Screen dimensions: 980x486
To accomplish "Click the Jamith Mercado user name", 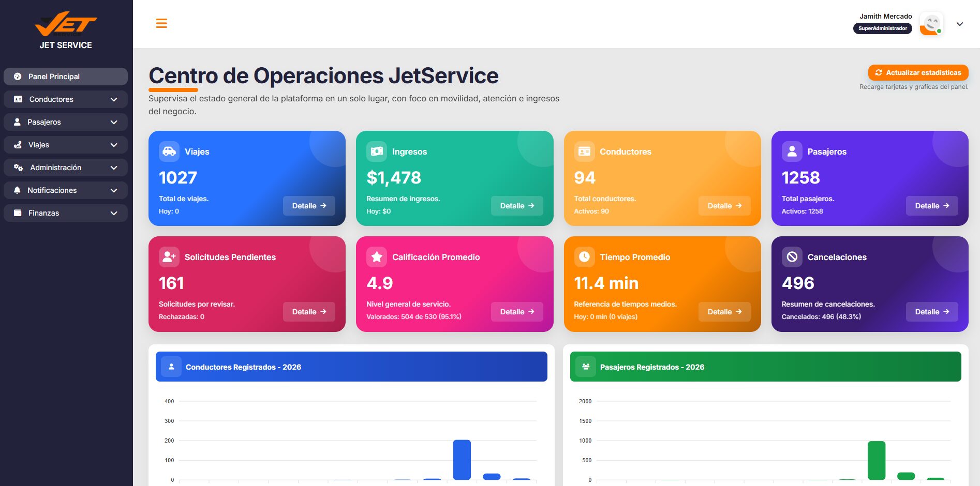I will point(886,16).
